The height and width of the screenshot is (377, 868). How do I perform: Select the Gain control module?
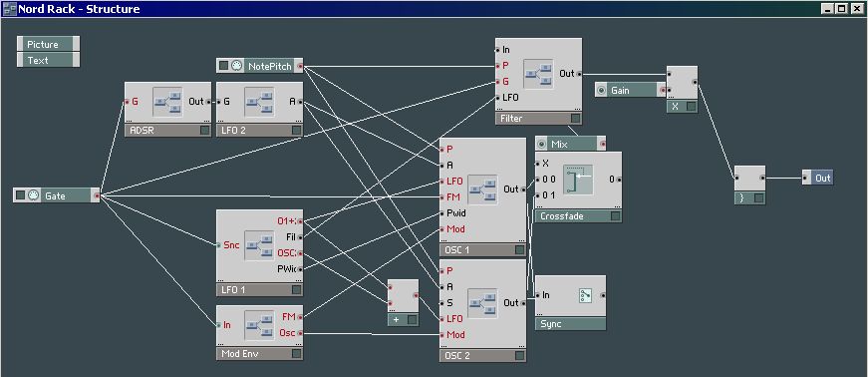(x=631, y=90)
